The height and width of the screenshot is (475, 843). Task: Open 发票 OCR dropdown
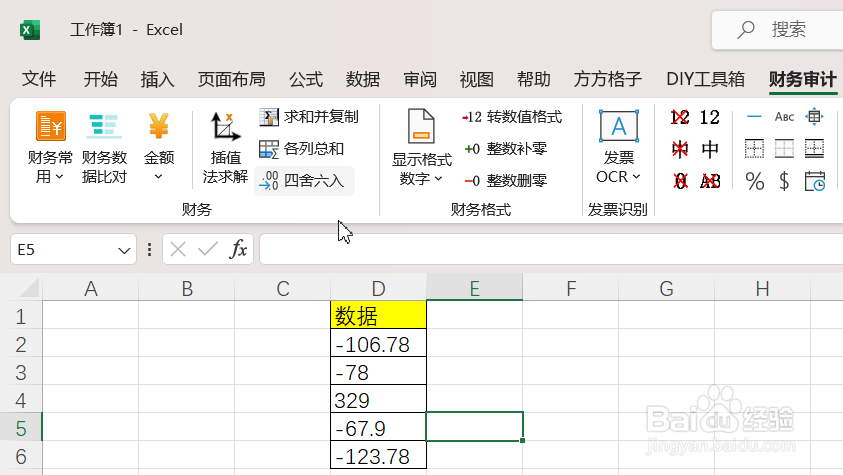[x=618, y=146]
